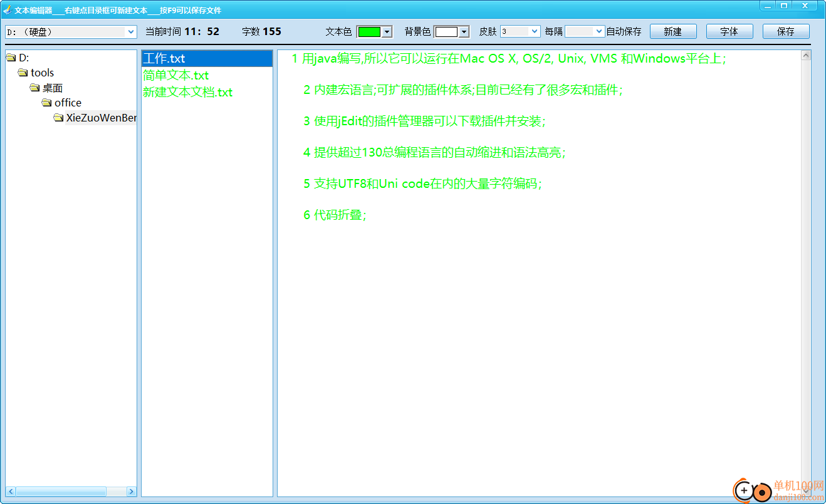Click the D: drive folder icon
This screenshot has height=504, width=826.
click(x=11, y=58)
